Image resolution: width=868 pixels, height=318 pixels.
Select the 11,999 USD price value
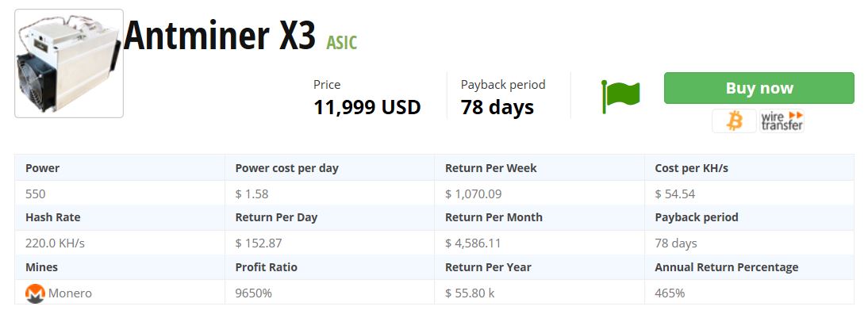[x=367, y=106]
